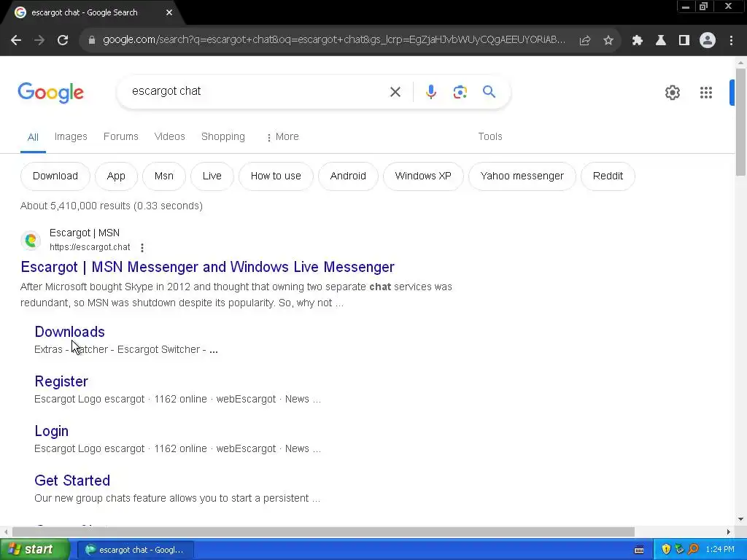Switch to the Images tab

[71, 136]
